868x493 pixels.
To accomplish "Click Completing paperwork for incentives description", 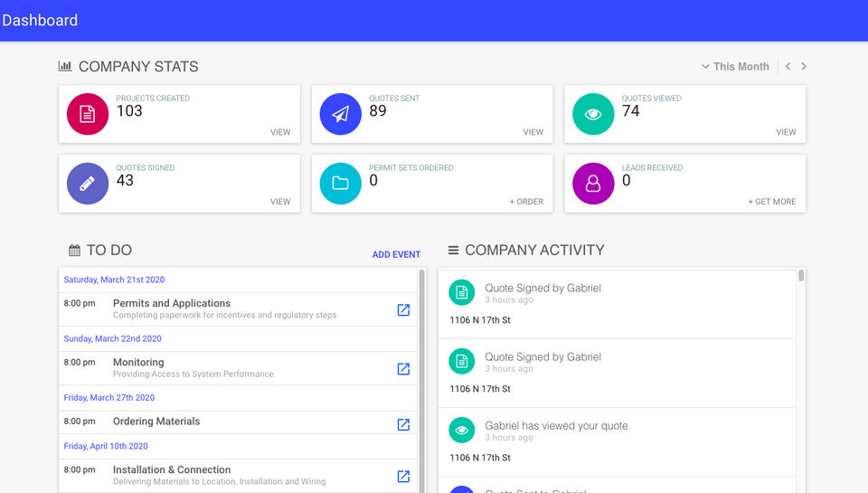I will pyautogui.click(x=225, y=315).
